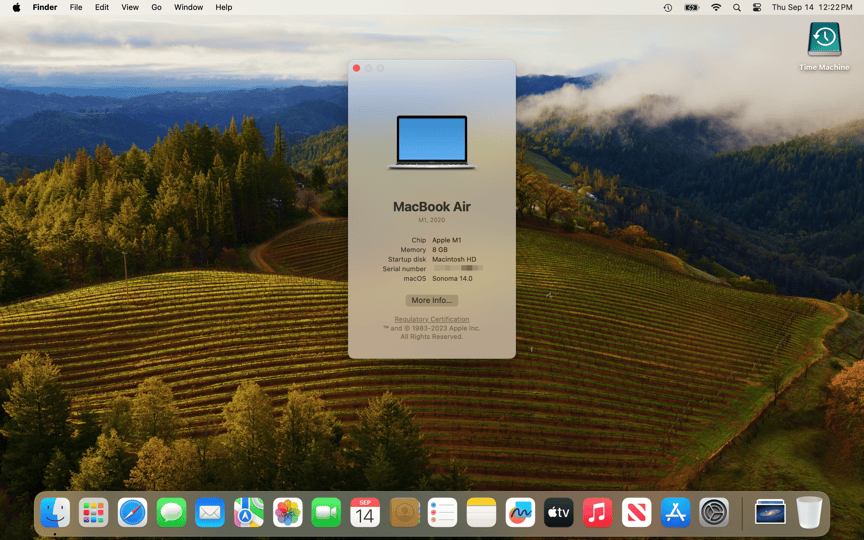
Task: Open the Window menu
Action: (x=188, y=7)
